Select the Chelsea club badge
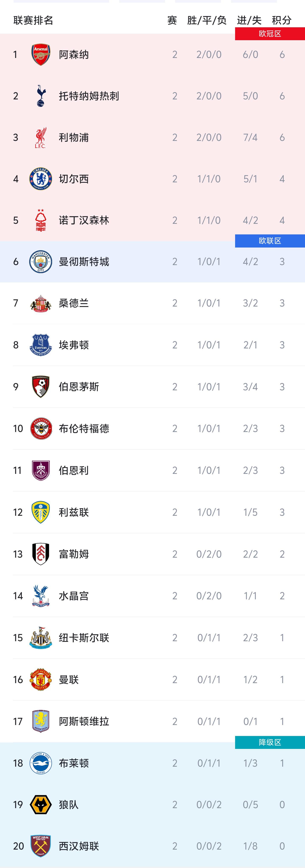 click(x=41, y=179)
